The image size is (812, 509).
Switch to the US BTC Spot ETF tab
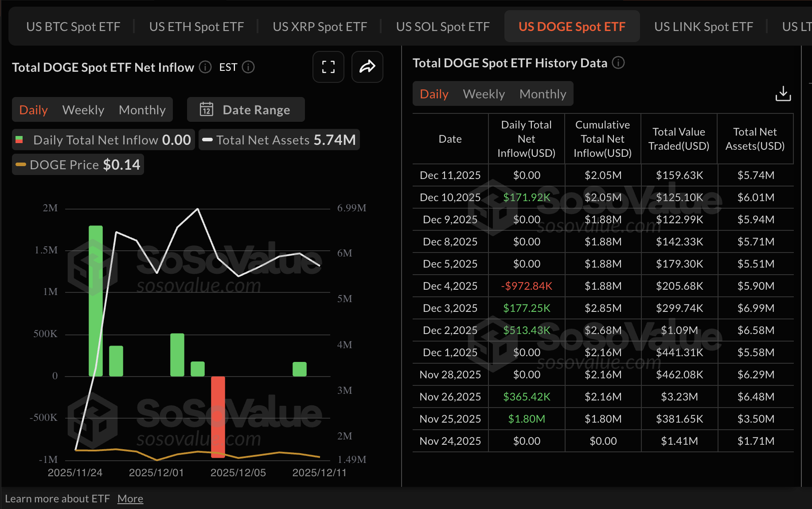tap(73, 26)
